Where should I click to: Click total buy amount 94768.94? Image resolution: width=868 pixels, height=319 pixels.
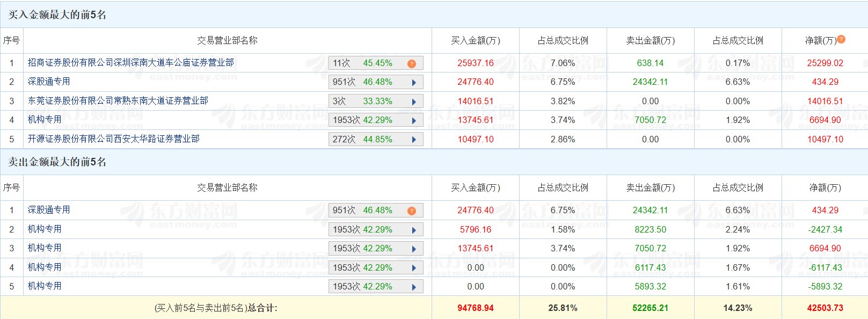(x=476, y=308)
